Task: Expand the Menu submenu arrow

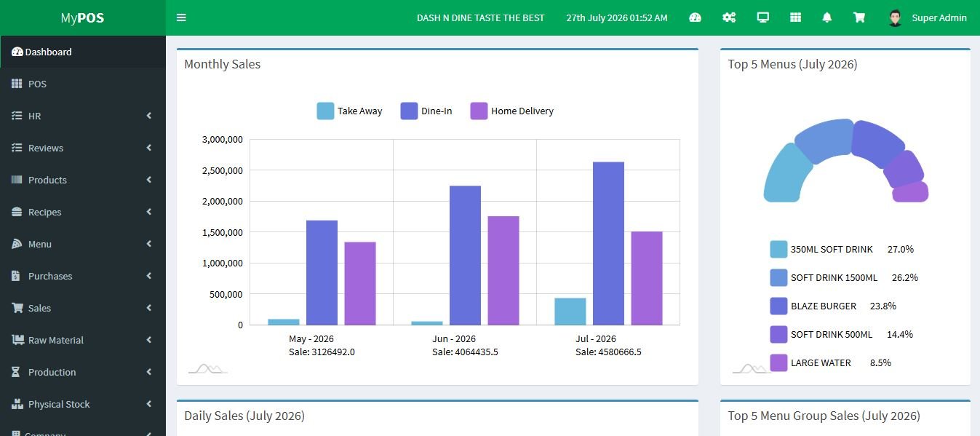Action: pyautogui.click(x=148, y=244)
